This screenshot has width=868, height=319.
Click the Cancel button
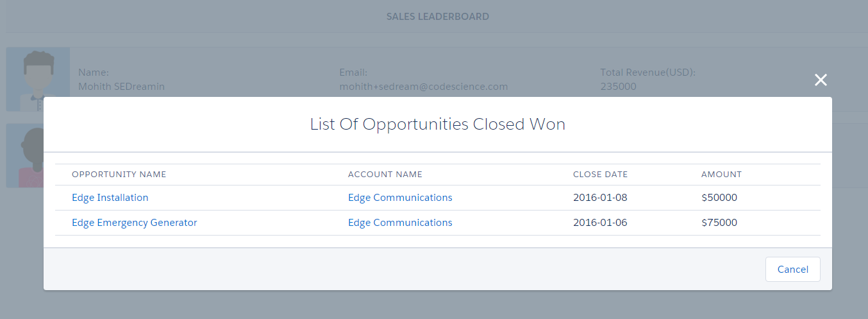click(x=792, y=270)
